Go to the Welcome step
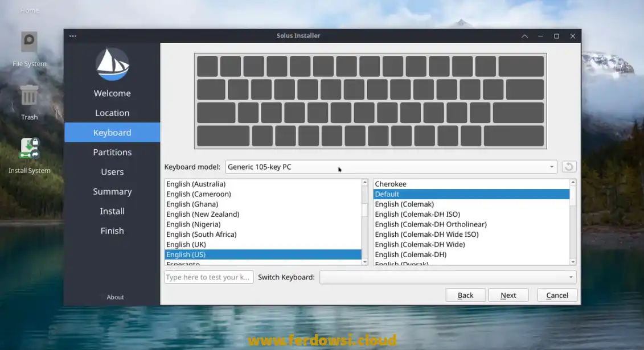The width and height of the screenshot is (644, 350). coord(112,93)
